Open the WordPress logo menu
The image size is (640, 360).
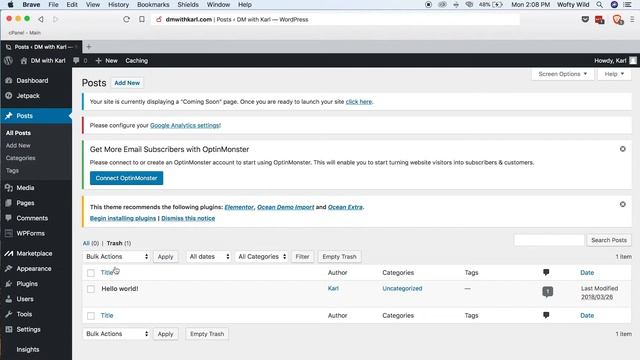pos(9,60)
